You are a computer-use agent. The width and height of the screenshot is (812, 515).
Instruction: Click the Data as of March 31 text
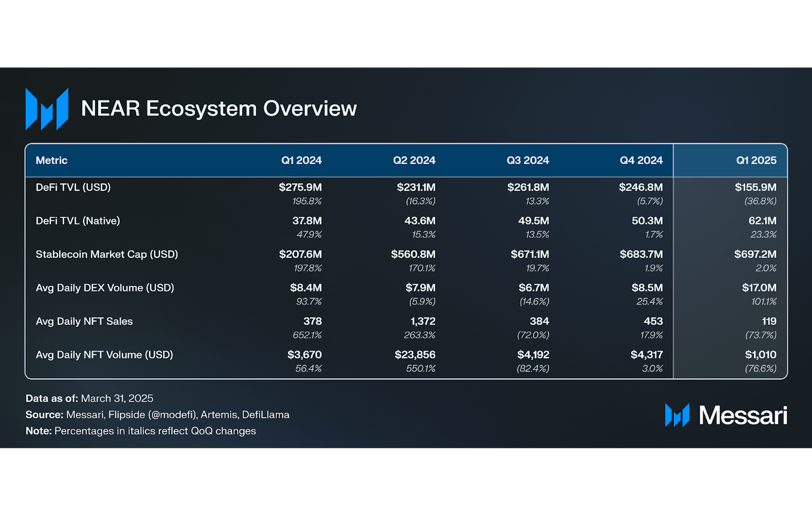[x=89, y=398]
